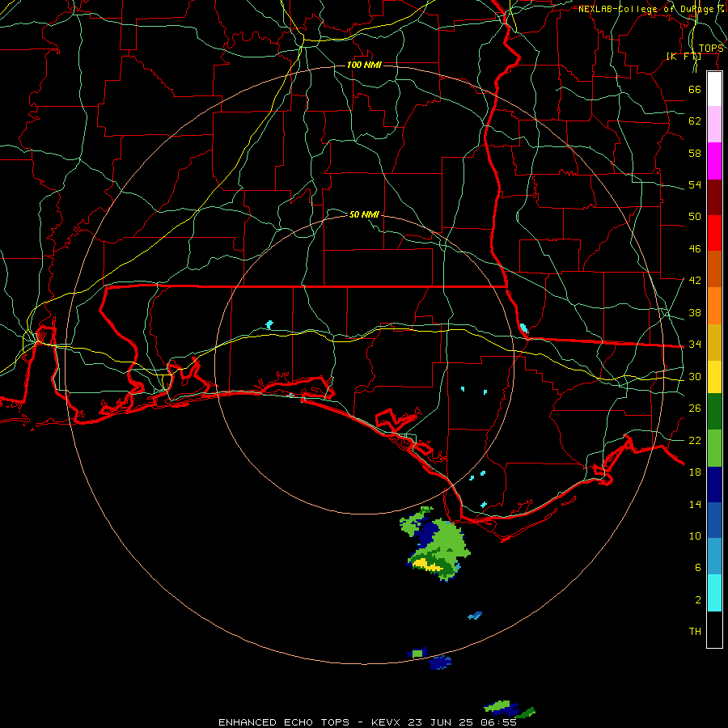Viewport: 728px width, 728px height.
Task: Click the legend value 34
Action: click(x=695, y=345)
